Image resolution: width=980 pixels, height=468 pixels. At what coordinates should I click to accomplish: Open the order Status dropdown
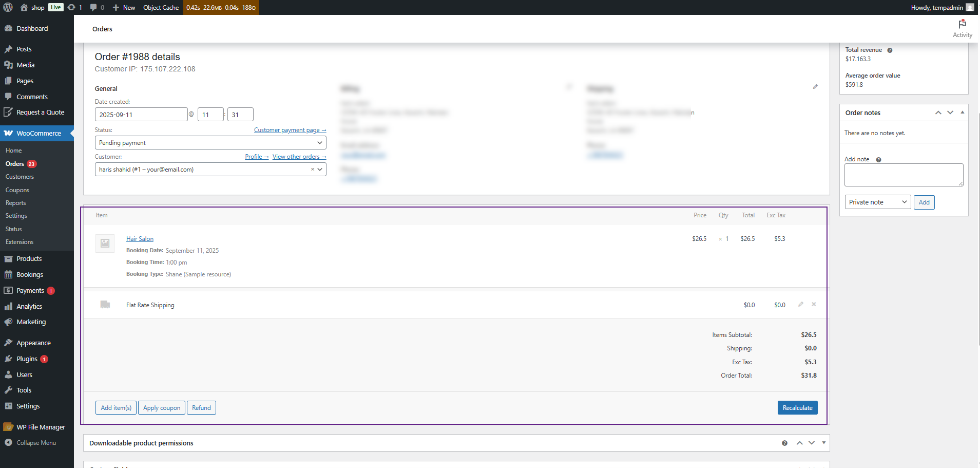tap(210, 143)
